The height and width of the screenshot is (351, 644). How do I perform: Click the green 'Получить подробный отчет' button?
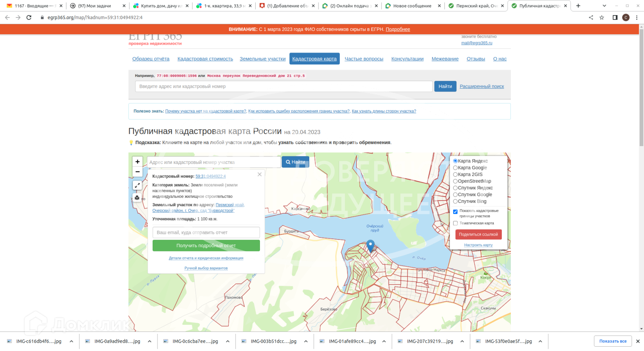click(206, 246)
